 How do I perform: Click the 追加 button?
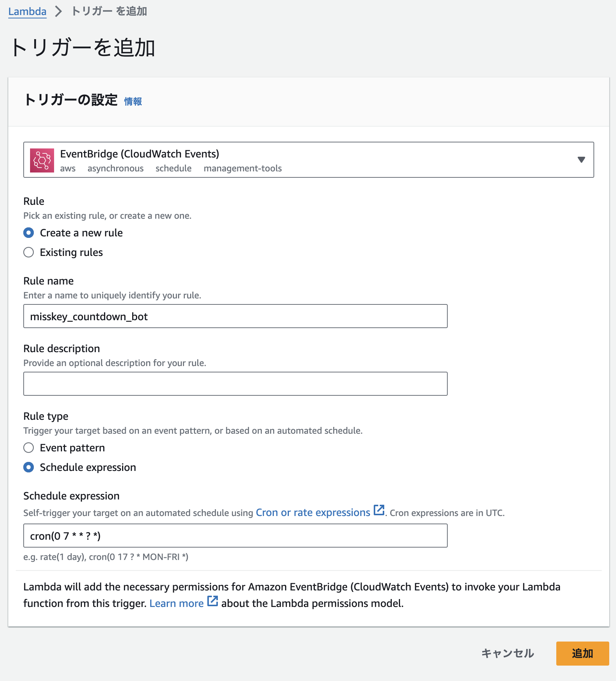click(x=582, y=654)
